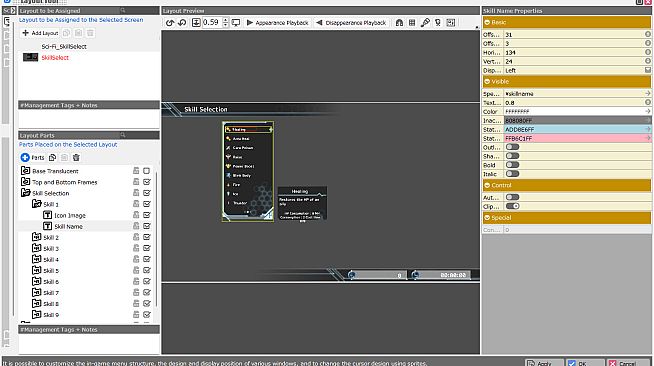Collapse the Skill Selection folder in tree
654x366 pixels.
pos(25,193)
